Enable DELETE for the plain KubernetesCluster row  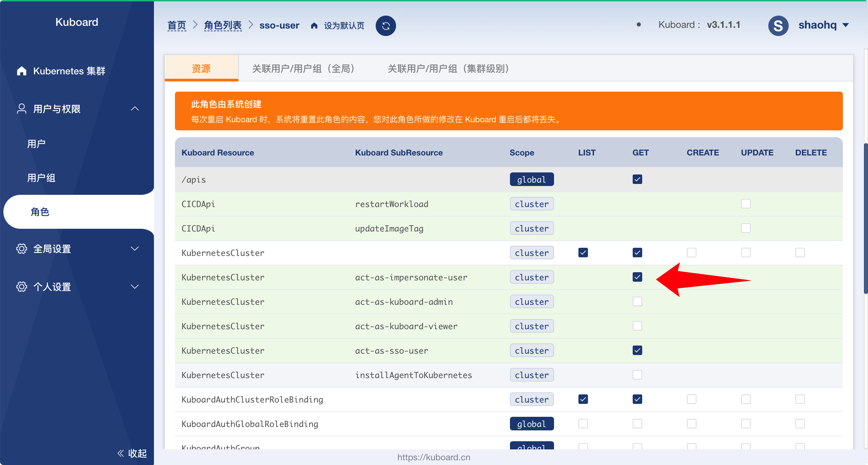(800, 253)
